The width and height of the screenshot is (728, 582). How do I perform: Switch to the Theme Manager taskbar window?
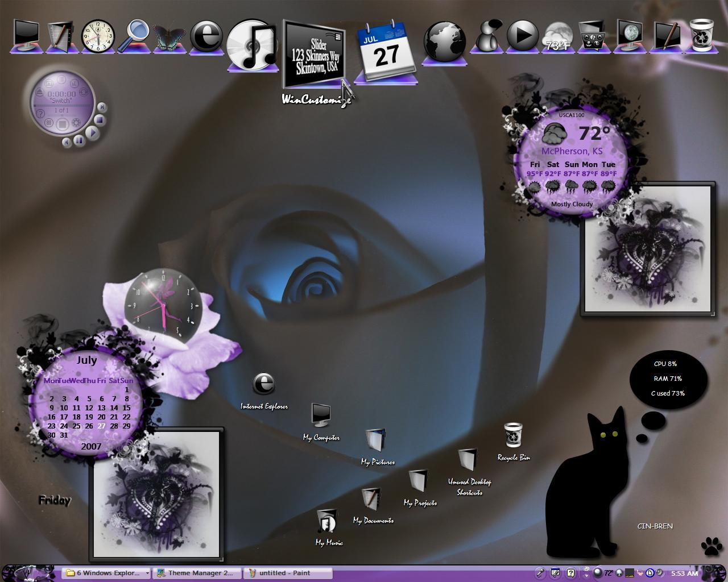(x=196, y=573)
